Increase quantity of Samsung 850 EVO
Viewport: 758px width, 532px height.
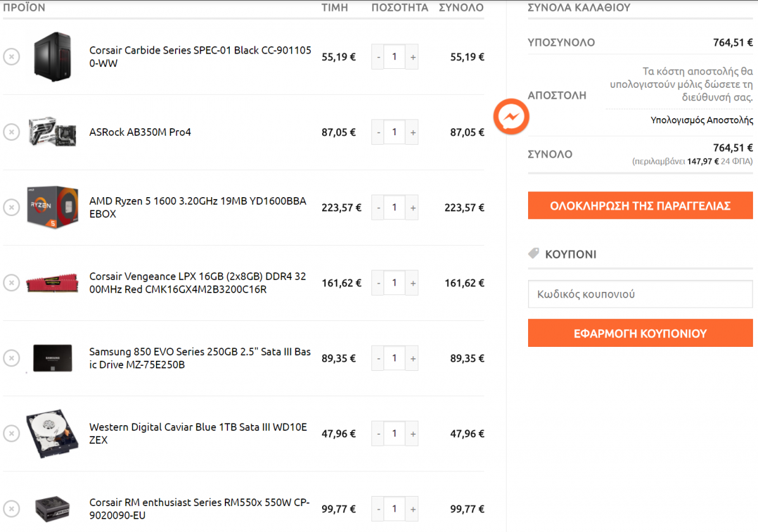412,358
